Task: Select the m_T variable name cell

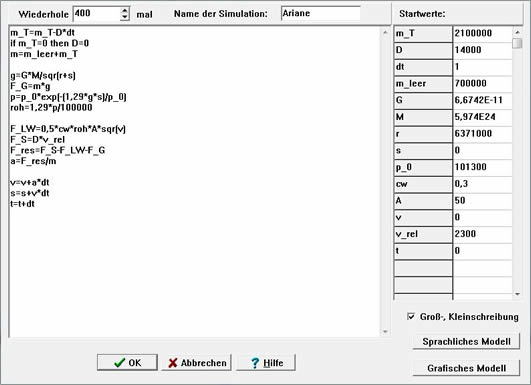Action: (423, 34)
